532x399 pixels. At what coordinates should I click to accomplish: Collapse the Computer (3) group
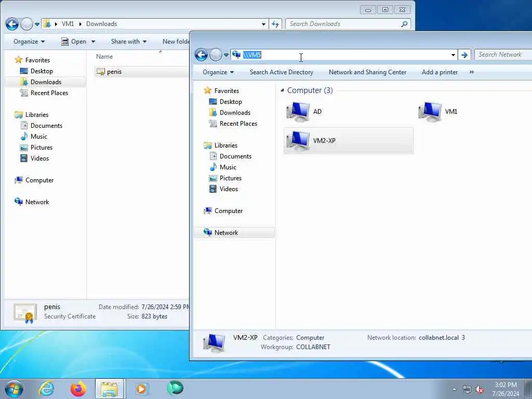(282, 90)
